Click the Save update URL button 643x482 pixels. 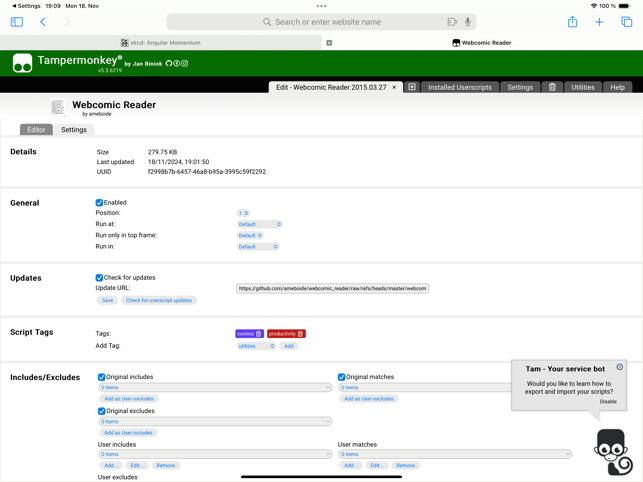pos(107,300)
